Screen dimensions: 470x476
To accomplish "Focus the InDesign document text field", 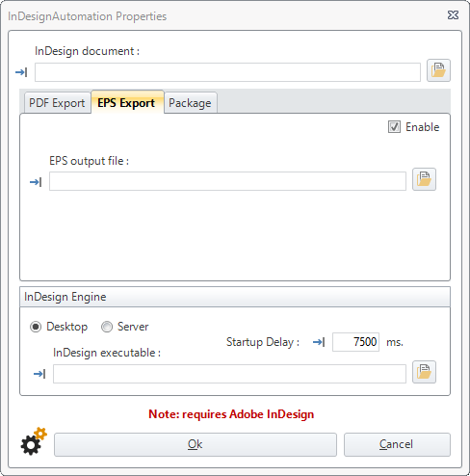I will (227, 72).
